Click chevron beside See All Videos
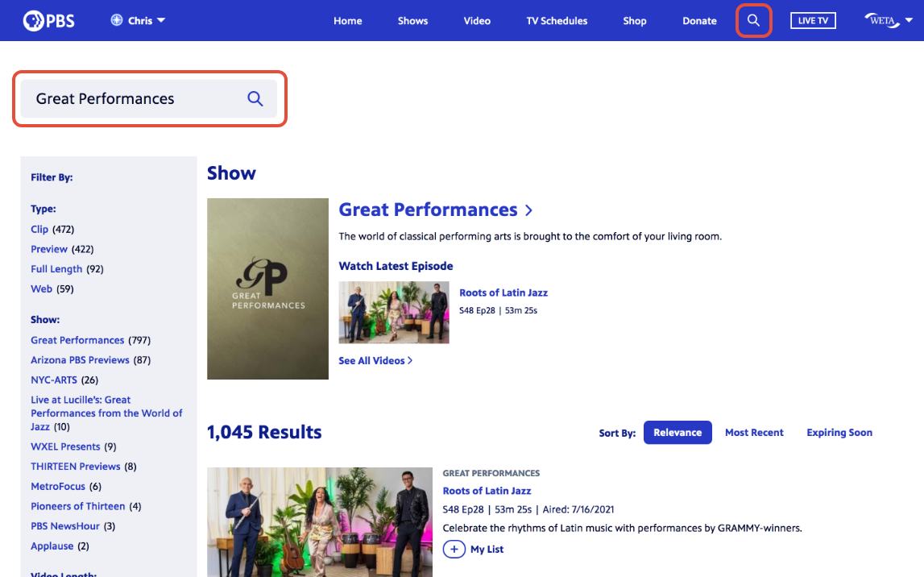Image resolution: width=924 pixels, height=577 pixels. click(x=410, y=361)
